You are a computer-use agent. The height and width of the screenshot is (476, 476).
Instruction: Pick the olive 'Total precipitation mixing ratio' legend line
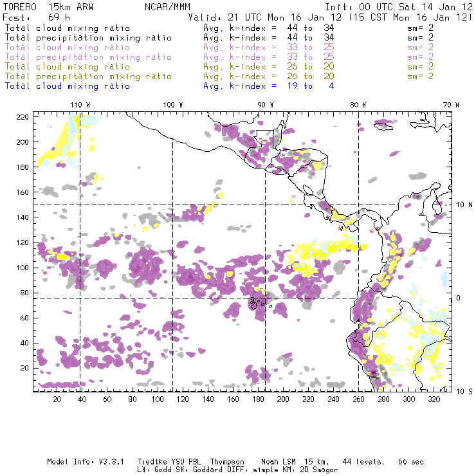point(88,76)
